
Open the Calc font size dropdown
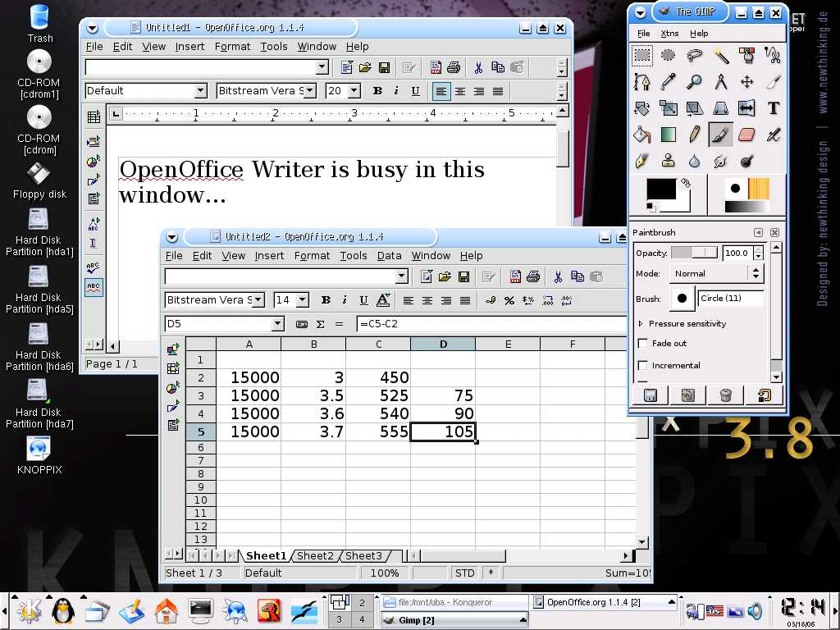[302, 300]
